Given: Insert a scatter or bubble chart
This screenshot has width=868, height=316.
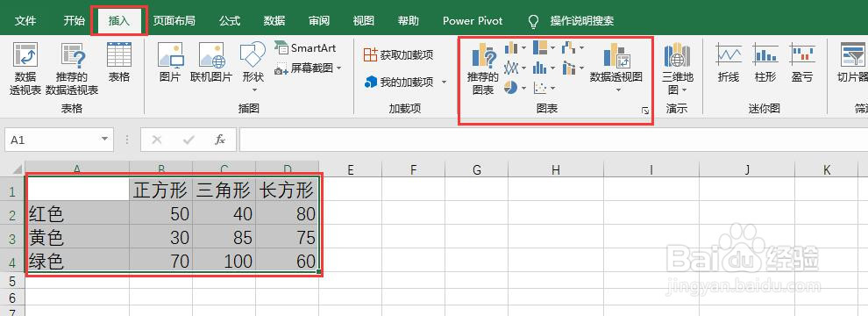Looking at the screenshot, I should coord(540,88).
